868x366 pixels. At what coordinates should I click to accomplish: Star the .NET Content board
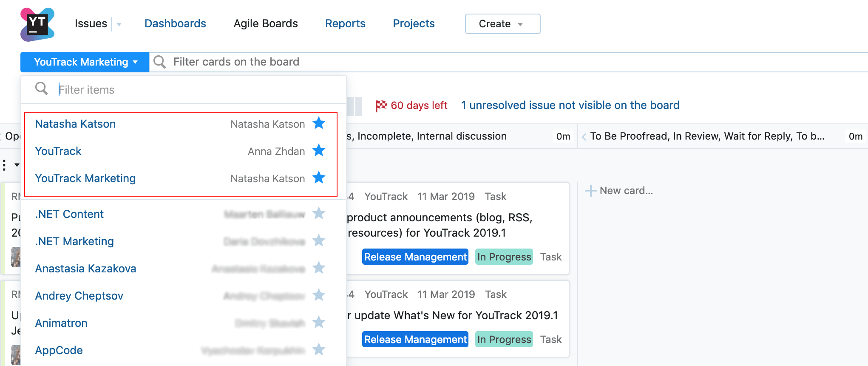(x=319, y=214)
